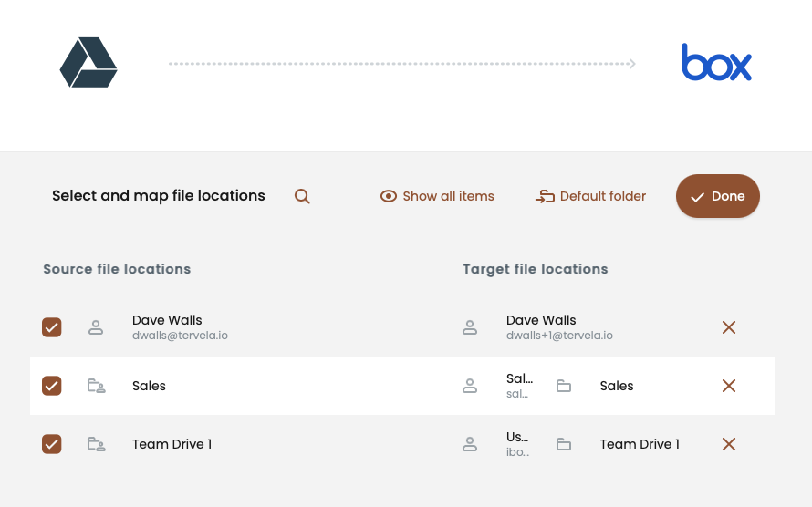
Task: Delete the Team Drive 1 mapping
Action: tap(728, 444)
